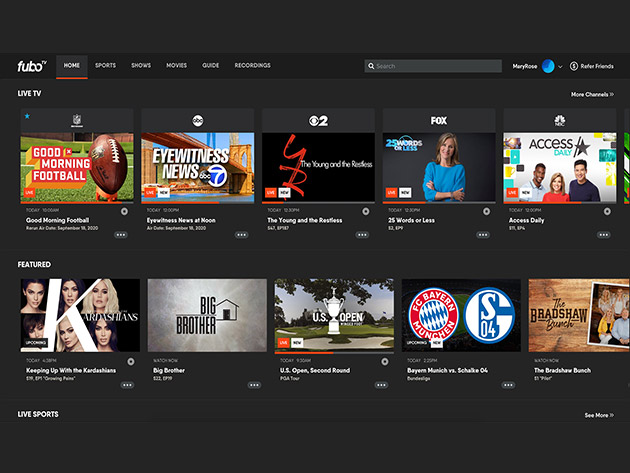Viewport: 630px width, 473px height.
Task: Play the Access Daily thumbnail
Action: point(560,167)
